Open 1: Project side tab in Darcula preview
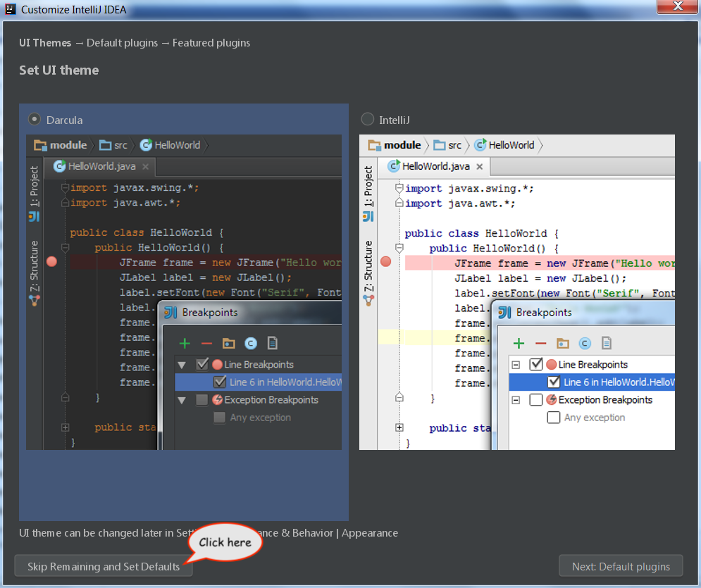Screen dimensions: 701x588 point(35,186)
